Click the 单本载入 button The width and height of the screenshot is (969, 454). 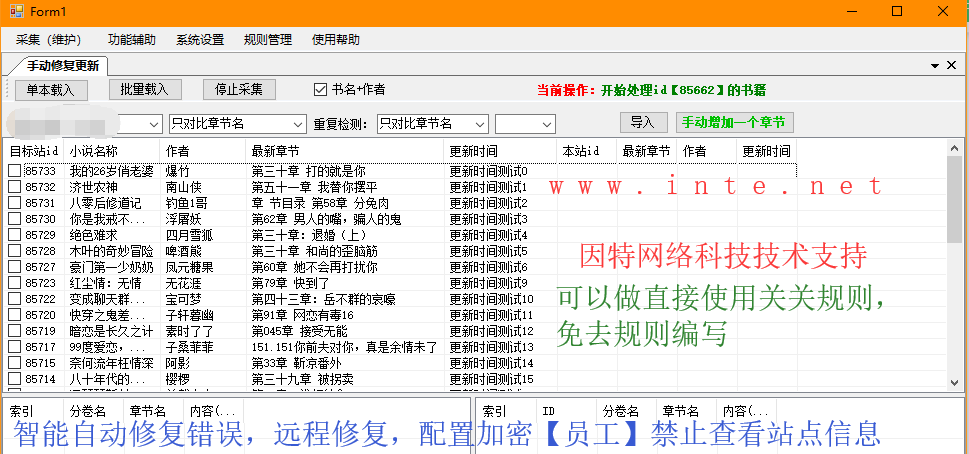click(x=51, y=89)
